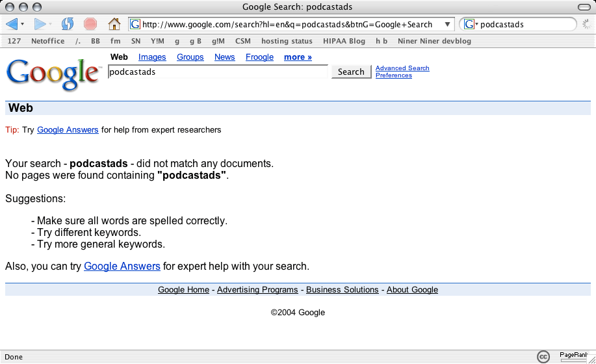Go to the home page with the Home icon
Screen dimensions: 596x364
click(114, 24)
